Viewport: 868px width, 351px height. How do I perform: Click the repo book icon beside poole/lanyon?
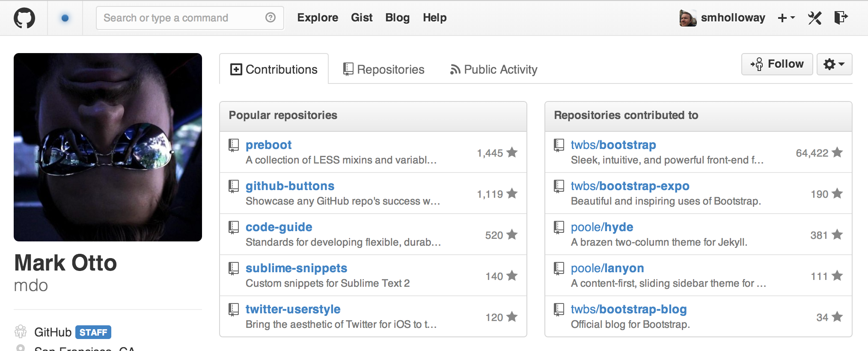click(x=559, y=268)
